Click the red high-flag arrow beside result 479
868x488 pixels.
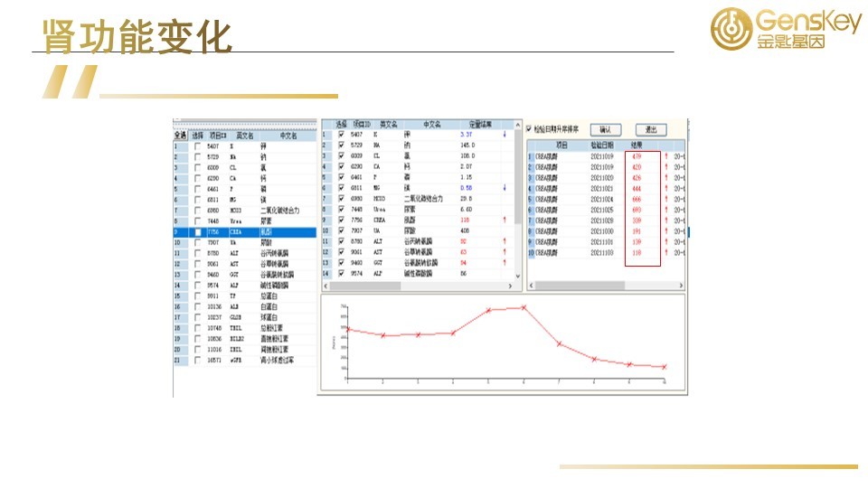coord(666,156)
